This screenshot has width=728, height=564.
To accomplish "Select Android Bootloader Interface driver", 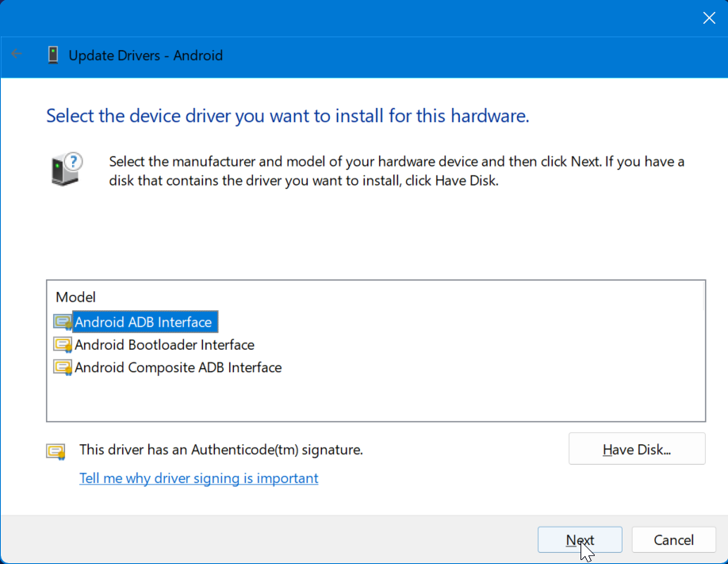I will 164,344.
